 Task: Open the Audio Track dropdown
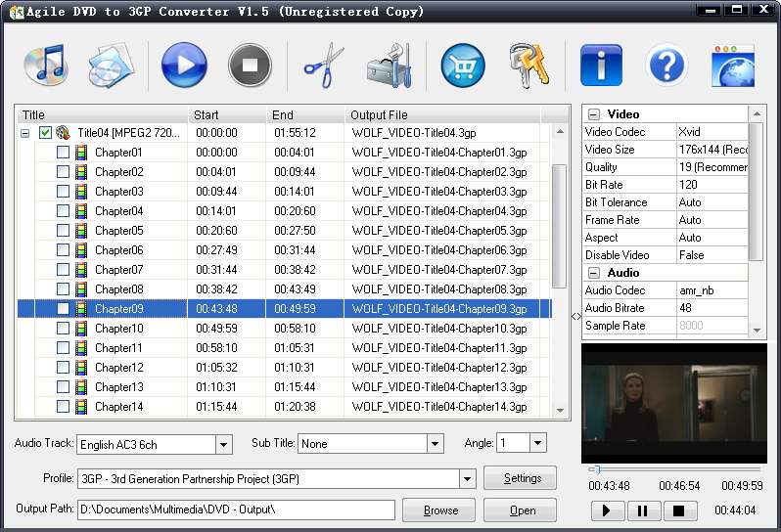click(224, 444)
